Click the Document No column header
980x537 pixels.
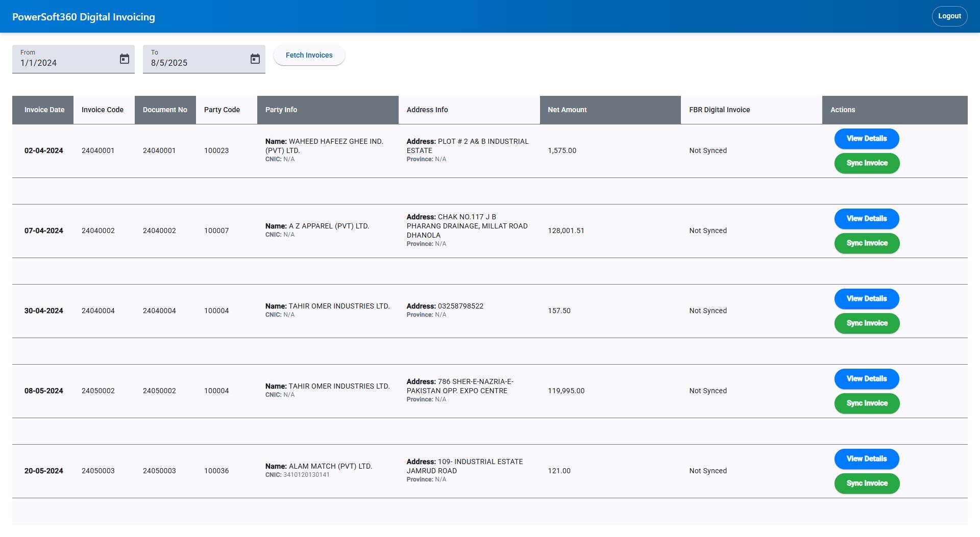point(165,109)
